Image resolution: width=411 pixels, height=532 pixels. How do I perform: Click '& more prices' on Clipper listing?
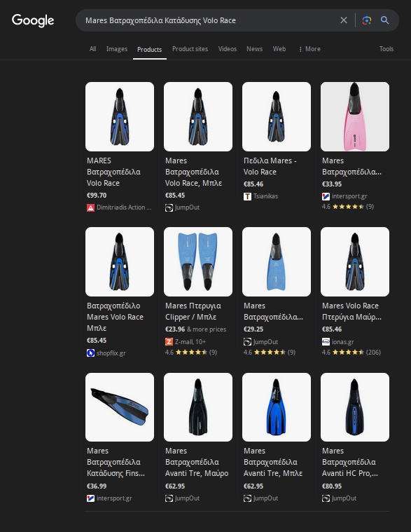(207, 329)
